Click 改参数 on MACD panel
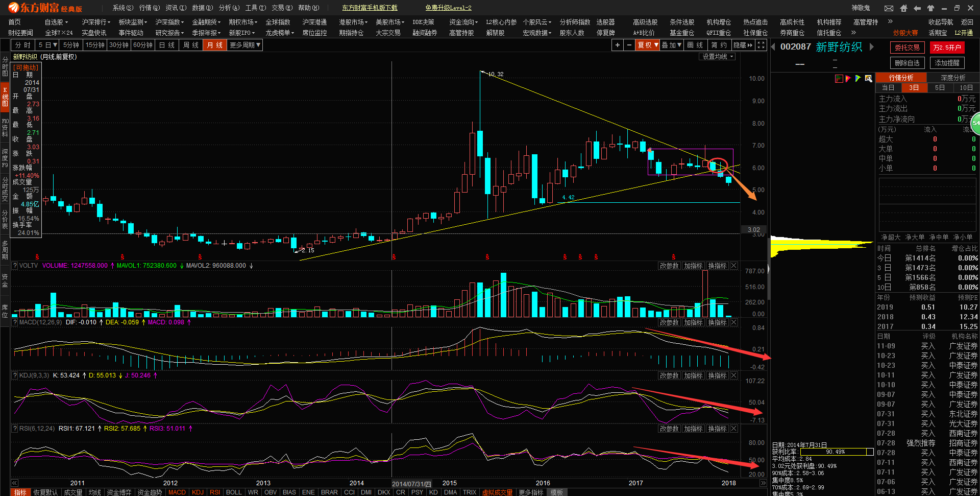 coord(669,322)
